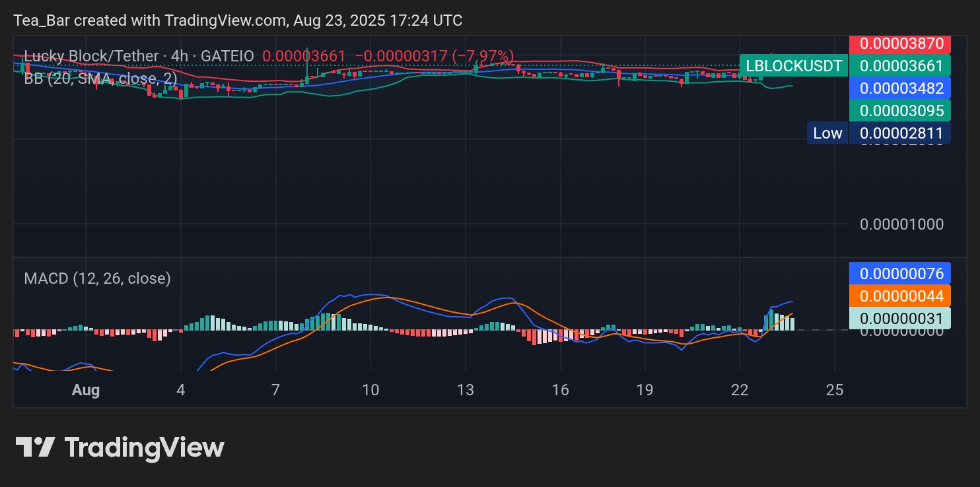The image size is (980, 487).
Task: Click the 0.00002811 low price value
Action: coord(900,133)
